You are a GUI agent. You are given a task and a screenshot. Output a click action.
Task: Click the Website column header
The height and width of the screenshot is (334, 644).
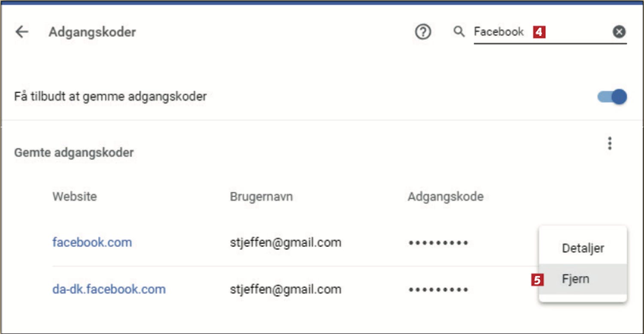point(75,196)
